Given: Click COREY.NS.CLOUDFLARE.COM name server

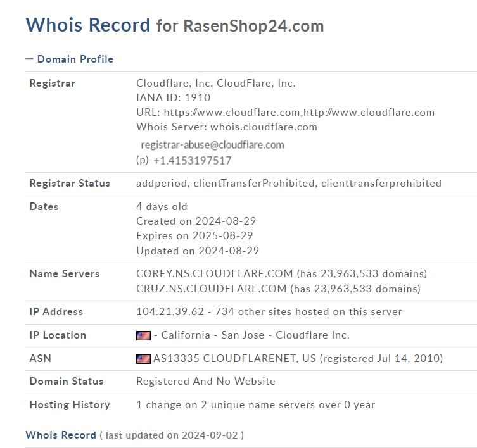Looking at the screenshot, I should pos(215,273).
